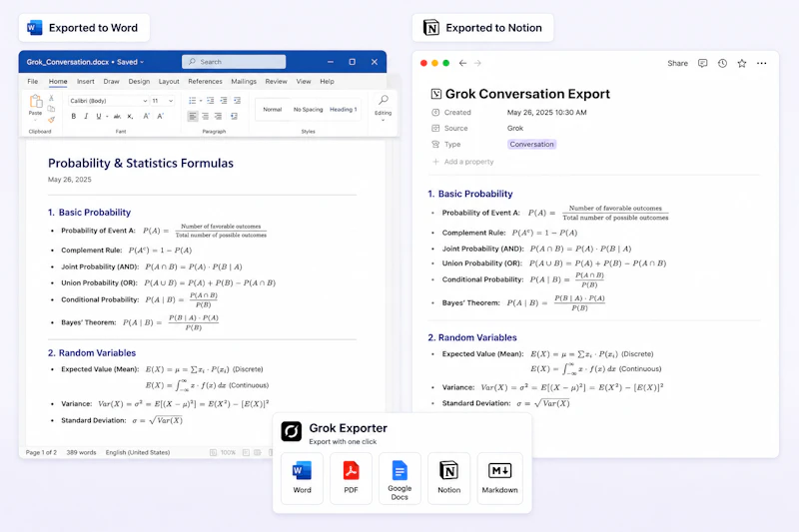Click the Paste icon in Word's Clipboard group

tap(35, 102)
